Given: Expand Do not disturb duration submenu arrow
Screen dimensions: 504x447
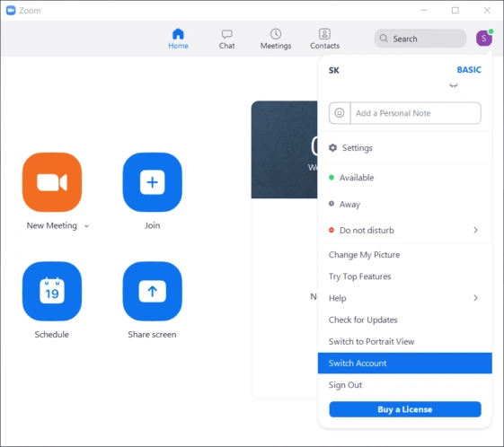Looking at the screenshot, I should 475,231.
